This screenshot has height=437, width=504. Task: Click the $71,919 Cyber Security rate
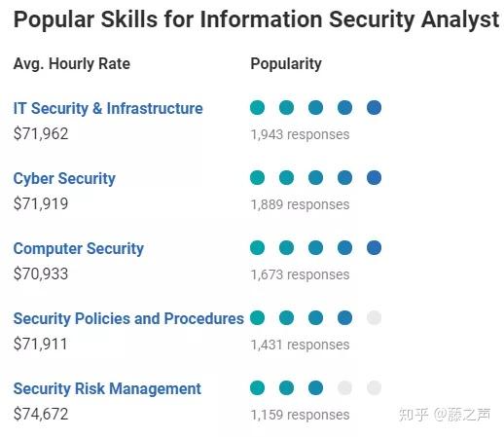click(x=41, y=203)
